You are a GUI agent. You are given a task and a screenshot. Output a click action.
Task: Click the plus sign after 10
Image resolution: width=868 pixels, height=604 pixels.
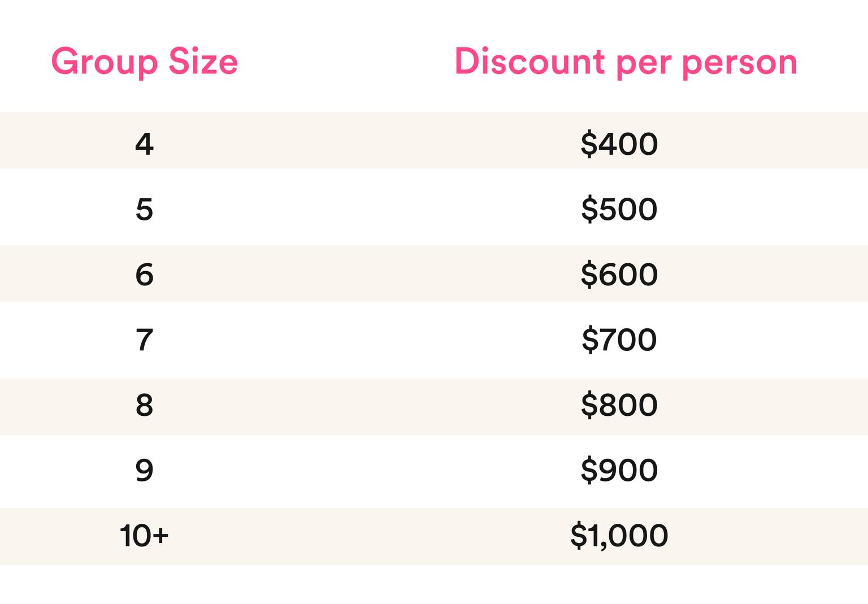[160, 536]
